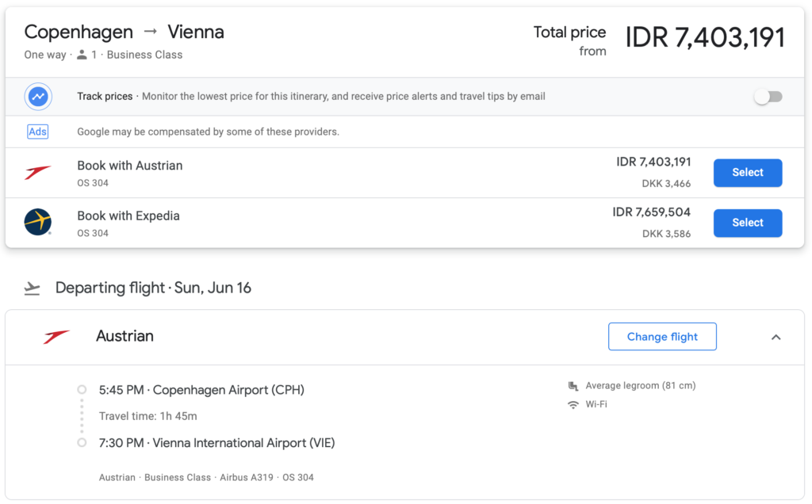Screen dimensions: 812x504
Task: Click Vienna in the route title
Action: (x=196, y=32)
